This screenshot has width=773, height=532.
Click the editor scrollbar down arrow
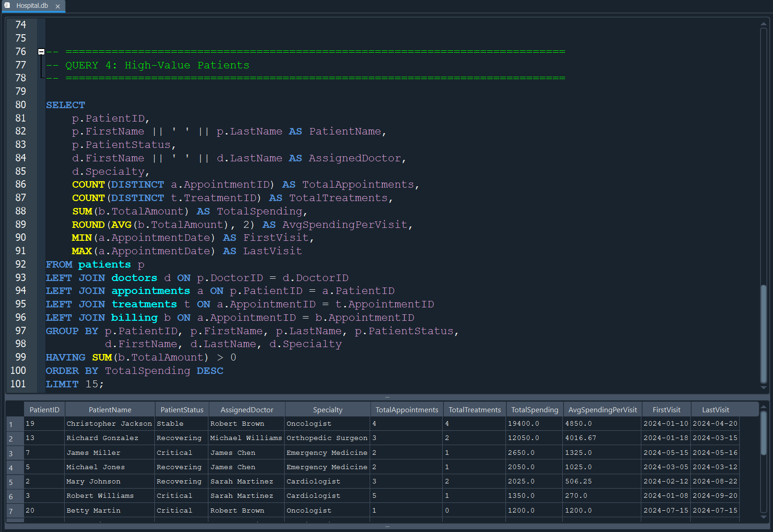[x=763, y=387]
